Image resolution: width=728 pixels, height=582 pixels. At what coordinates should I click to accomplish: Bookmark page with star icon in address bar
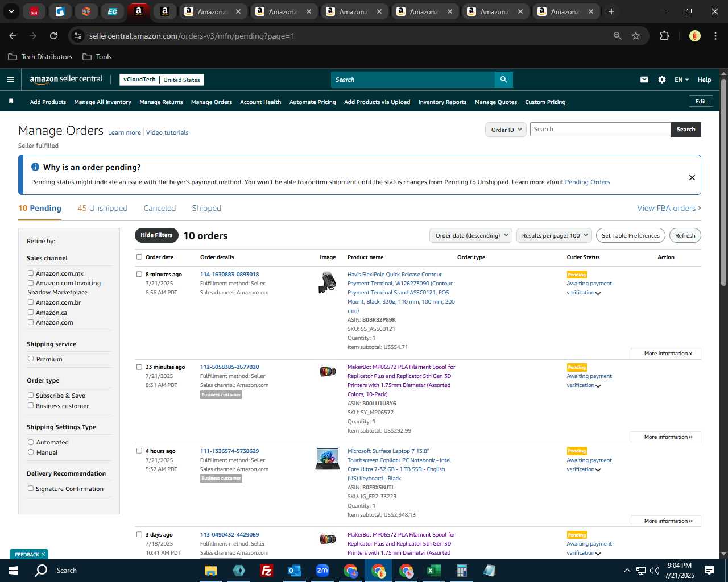coord(636,36)
